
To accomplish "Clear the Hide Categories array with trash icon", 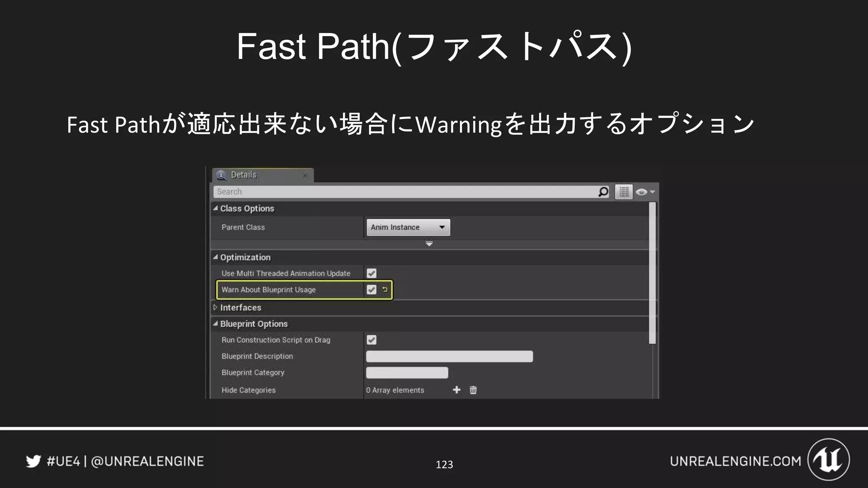I will pyautogui.click(x=473, y=390).
